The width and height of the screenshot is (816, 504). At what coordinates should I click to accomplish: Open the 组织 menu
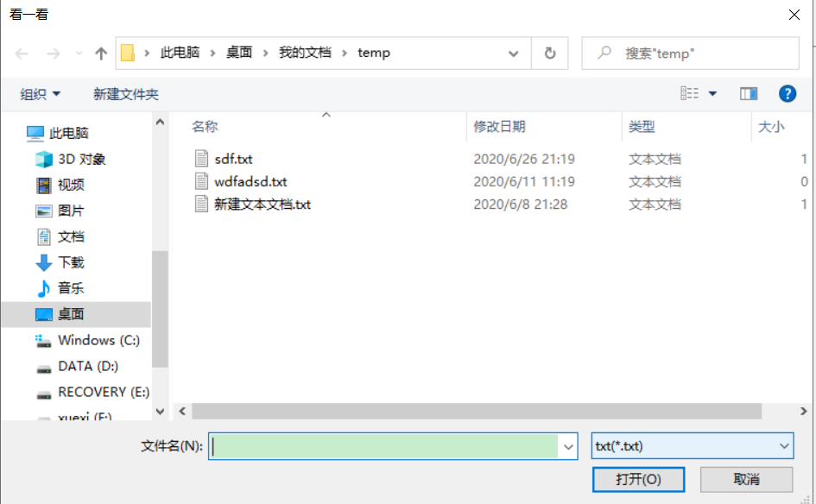tap(40, 94)
